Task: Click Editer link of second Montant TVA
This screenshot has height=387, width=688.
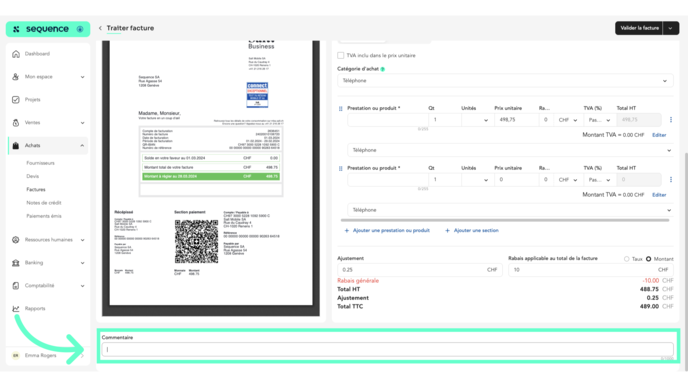Action: tap(659, 195)
